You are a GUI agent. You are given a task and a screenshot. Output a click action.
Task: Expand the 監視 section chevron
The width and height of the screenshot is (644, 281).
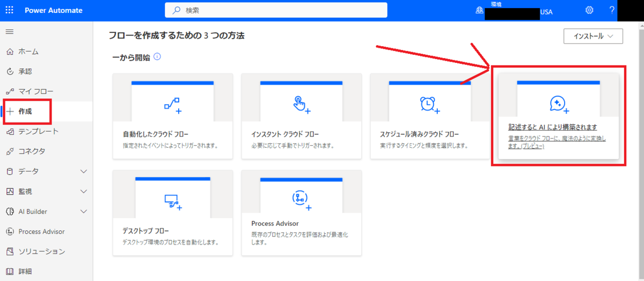pyautogui.click(x=83, y=191)
